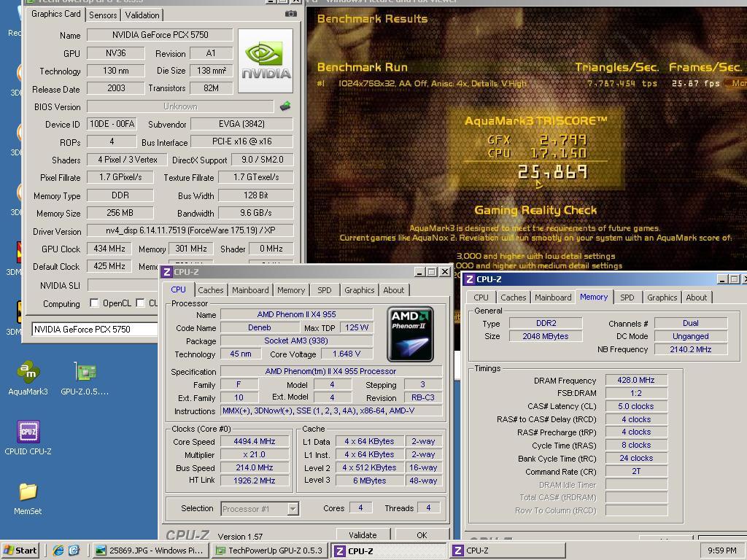Select the Caches tab in the CPU-Z Memory window
The height and width of the screenshot is (560, 747).
point(513,297)
